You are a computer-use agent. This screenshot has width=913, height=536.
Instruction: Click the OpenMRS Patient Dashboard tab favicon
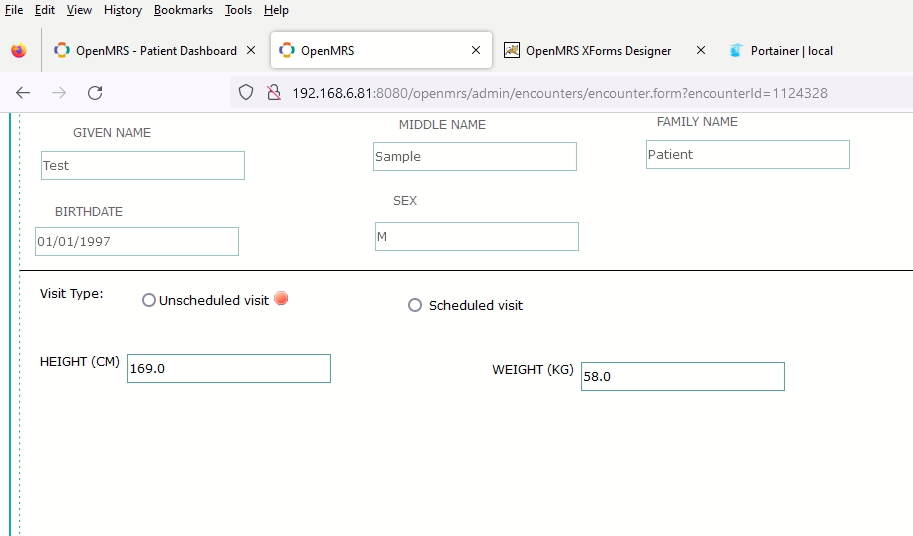click(x=62, y=51)
